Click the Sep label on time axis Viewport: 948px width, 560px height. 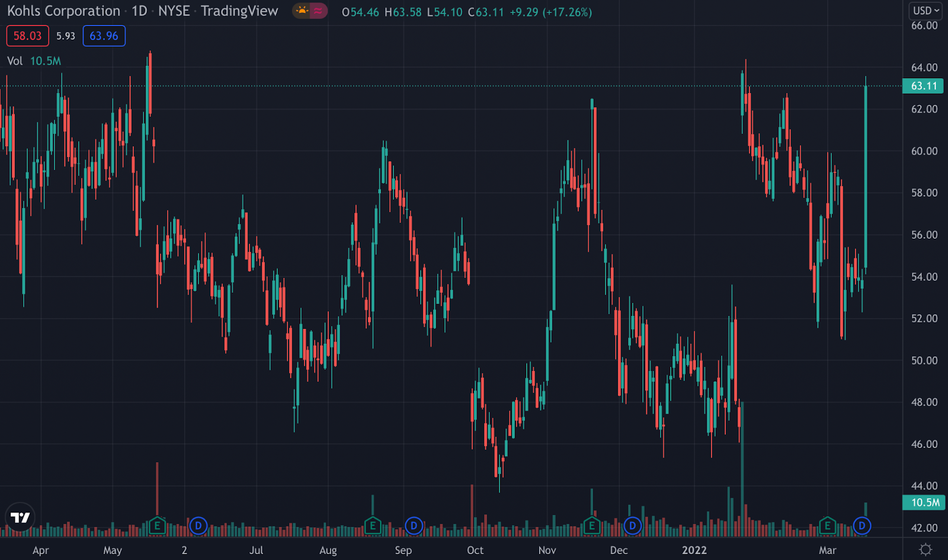(403, 550)
